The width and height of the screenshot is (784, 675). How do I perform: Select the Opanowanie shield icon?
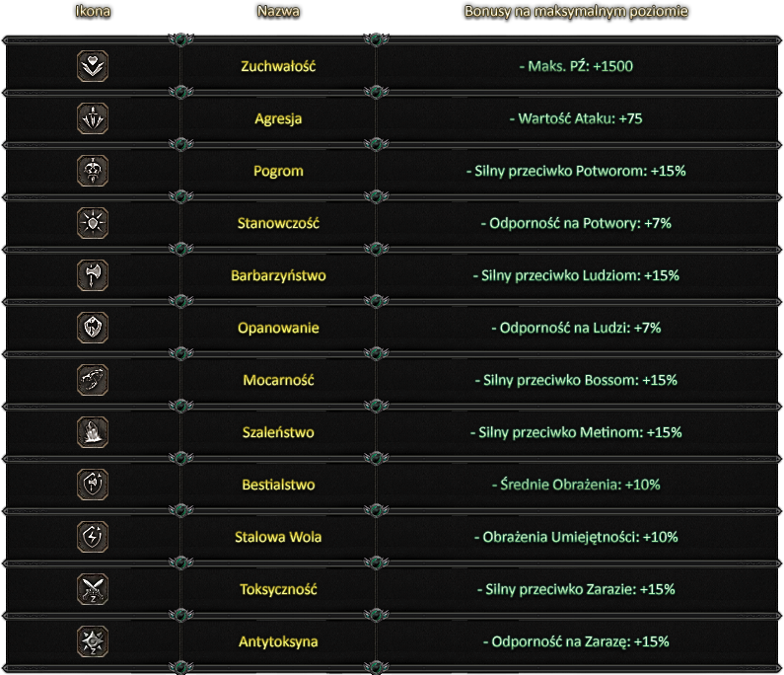tap(93, 328)
